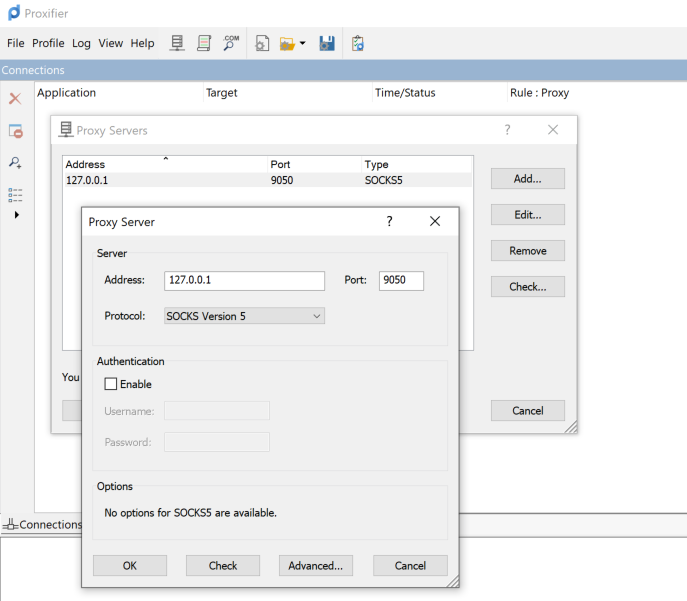
Task: Expand the Open Profile dropdown arrow
Action: pyautogui.click(x=302, y=43)
